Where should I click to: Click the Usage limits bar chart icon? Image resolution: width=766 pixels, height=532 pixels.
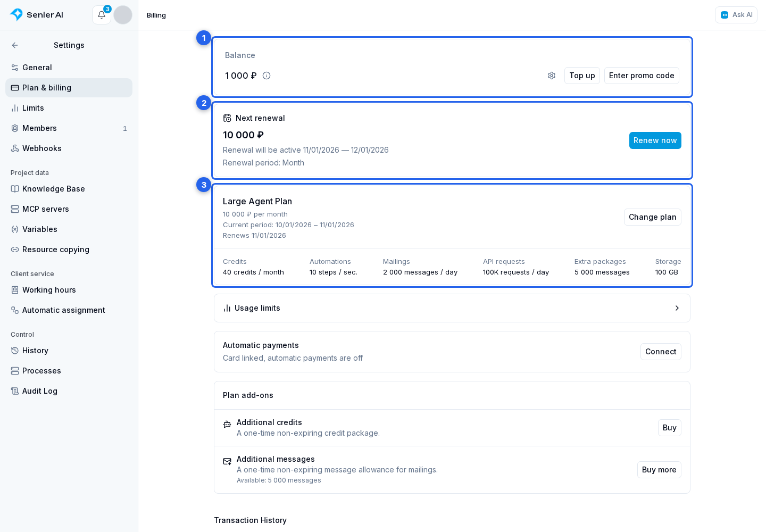point(227,308)
